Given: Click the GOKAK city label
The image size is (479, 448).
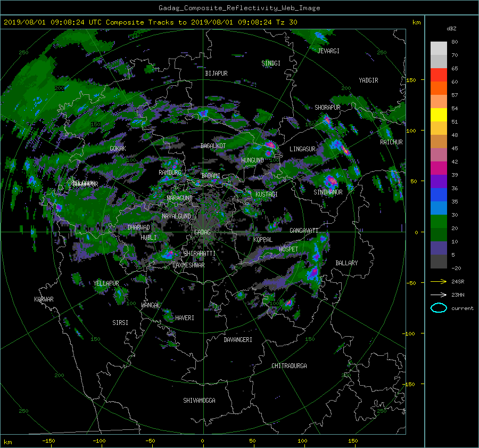Looking at the screenshot, I should [118, 149].
